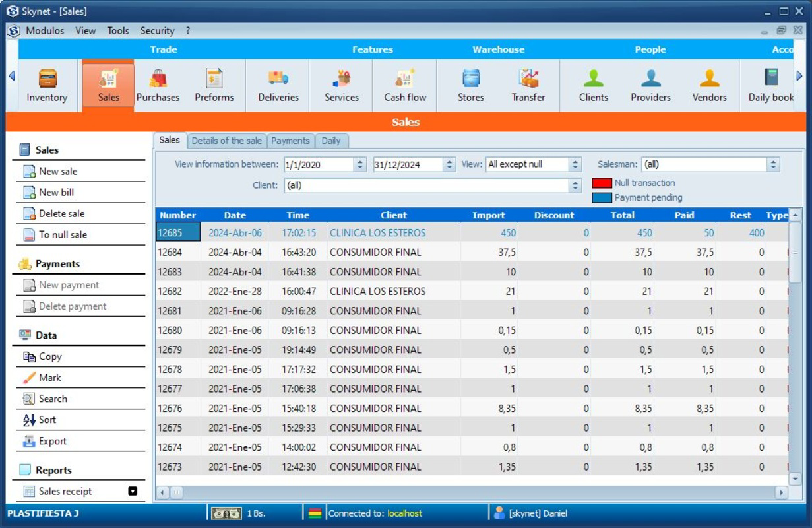Open the end date picker 31/12/2024
The height and width of the screenshot is (528, 812).
click(x=449, y=164)
